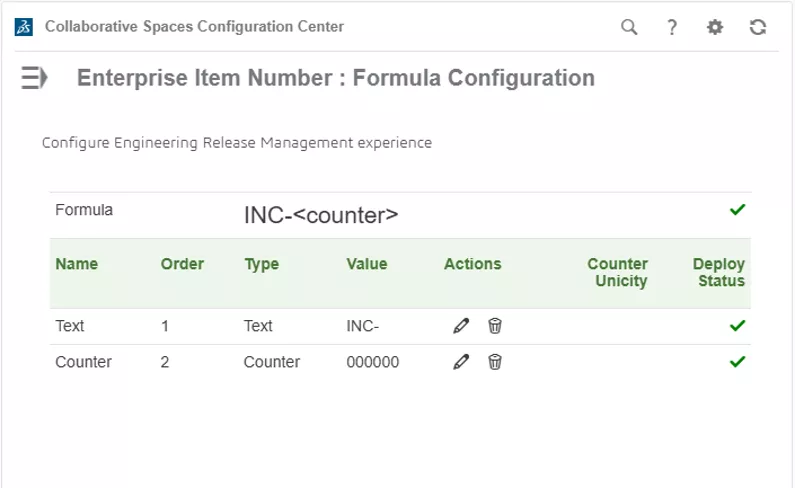Click the Dassault Systèmes logo icon

[x=24, y=27]
